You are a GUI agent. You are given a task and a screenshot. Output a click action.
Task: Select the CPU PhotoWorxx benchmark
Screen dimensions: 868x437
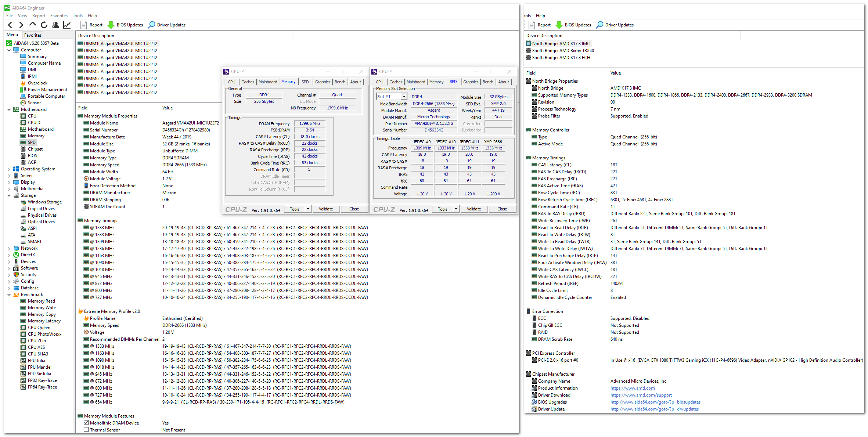tap(44, 334)
